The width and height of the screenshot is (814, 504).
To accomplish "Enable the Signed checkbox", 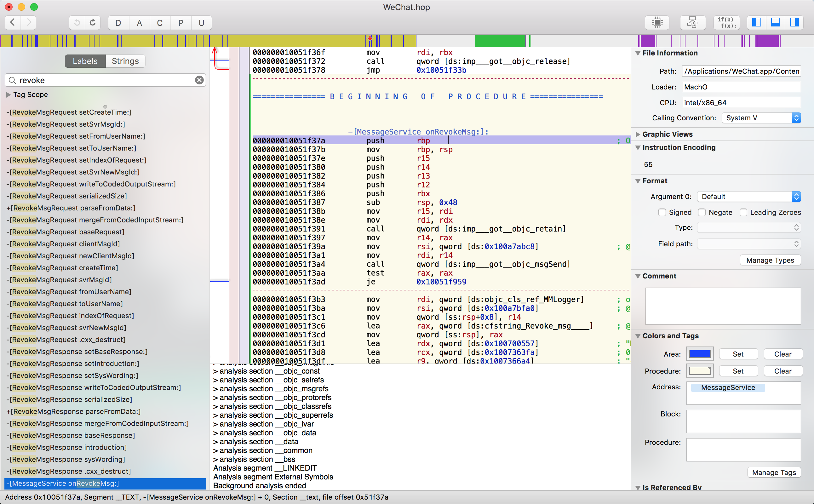I will pos(662,212).
